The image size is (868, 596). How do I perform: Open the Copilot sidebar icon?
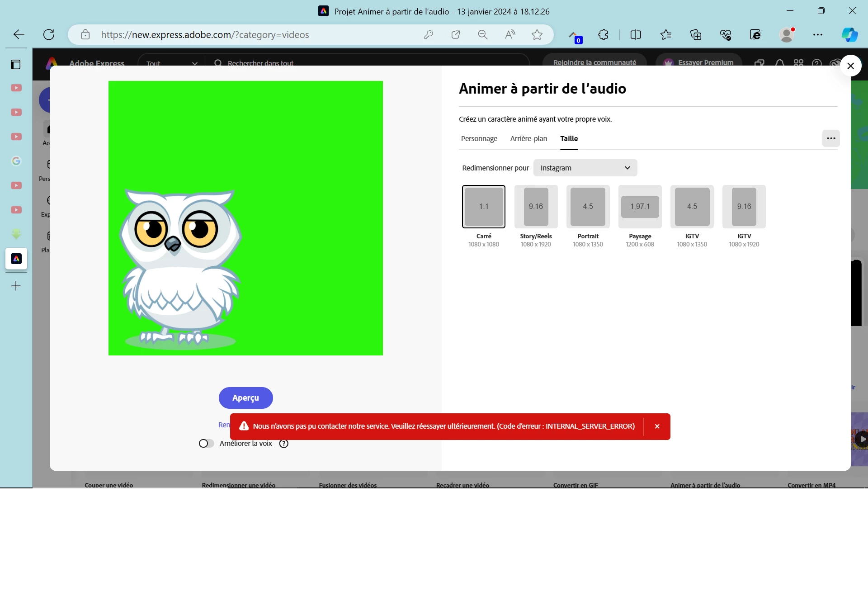(x=849, y=35)
